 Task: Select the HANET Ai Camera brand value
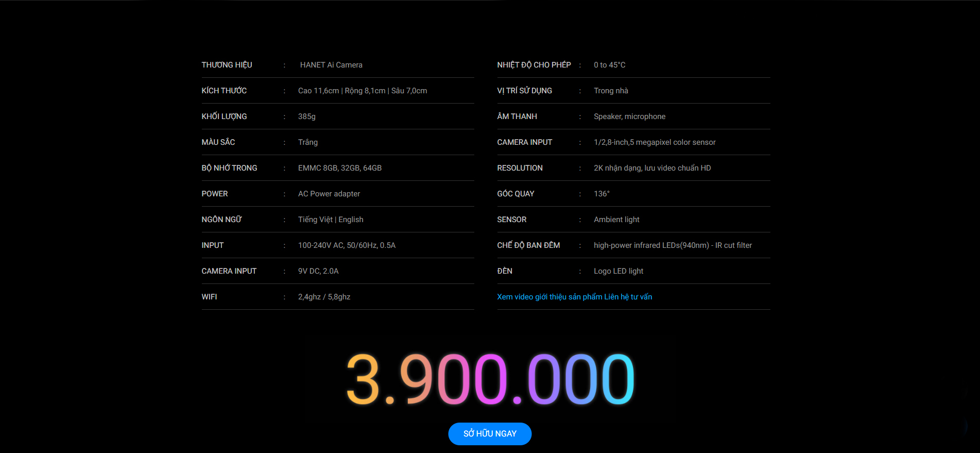point(331,65)
